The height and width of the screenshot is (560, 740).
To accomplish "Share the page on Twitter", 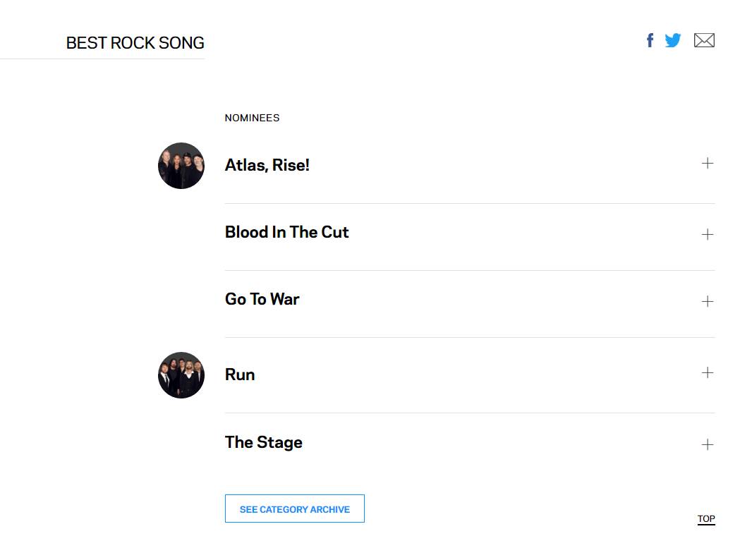I will [x=673, y=40].
